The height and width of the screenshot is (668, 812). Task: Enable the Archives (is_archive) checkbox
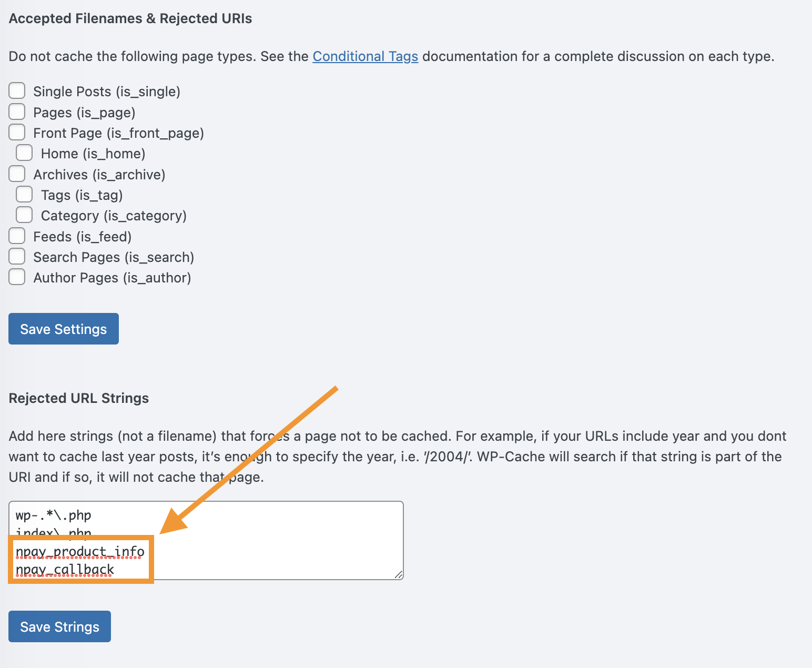[x=17, y=174]
